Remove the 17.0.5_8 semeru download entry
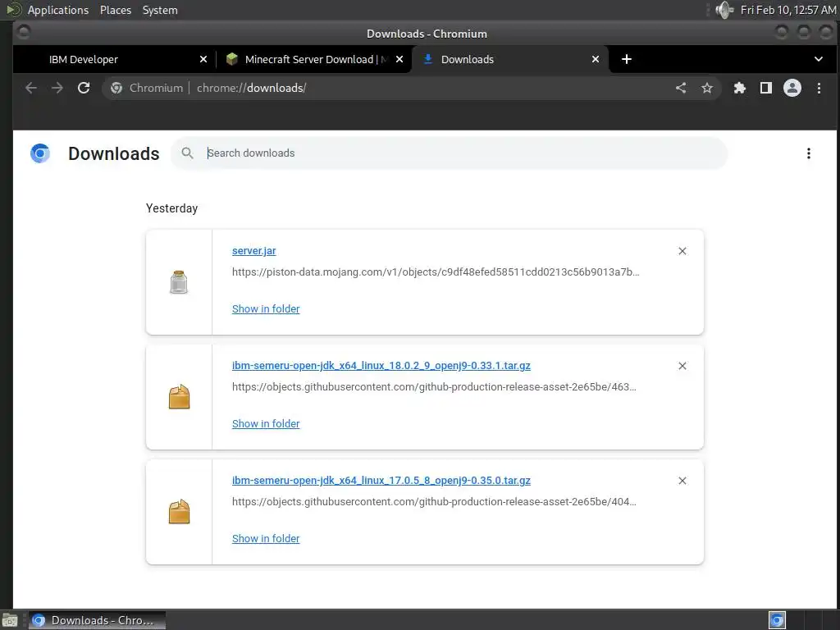Screen dimensions: 840x630 click(x=682, y=481)
